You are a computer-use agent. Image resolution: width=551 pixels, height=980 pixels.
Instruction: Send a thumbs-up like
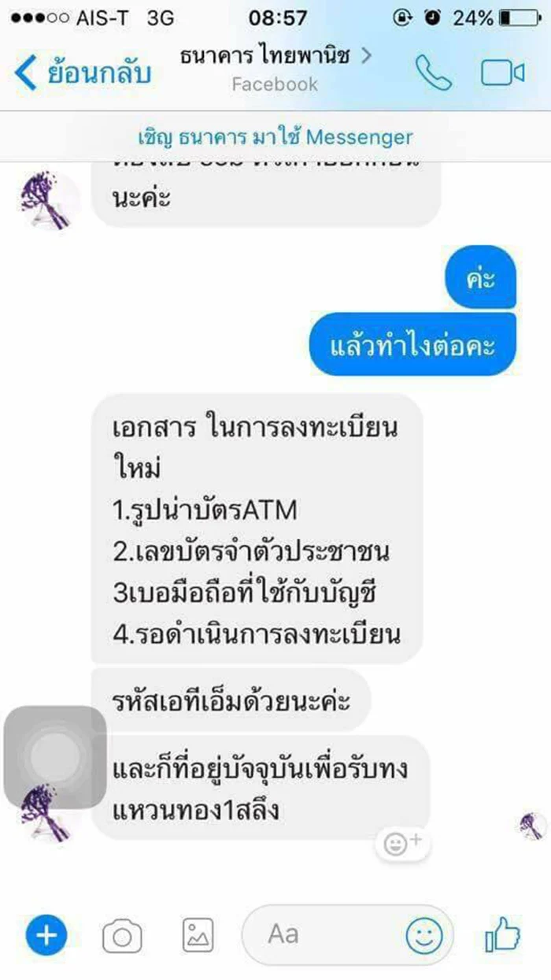pos(504,935)
